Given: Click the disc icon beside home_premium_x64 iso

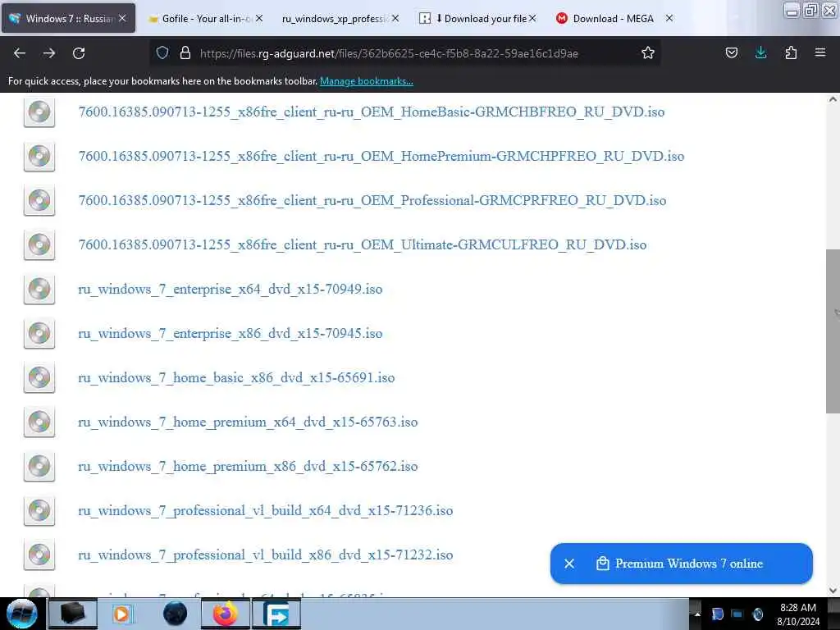Looking at the screenshot, I should pyautogui.click(x=39, y=422).
